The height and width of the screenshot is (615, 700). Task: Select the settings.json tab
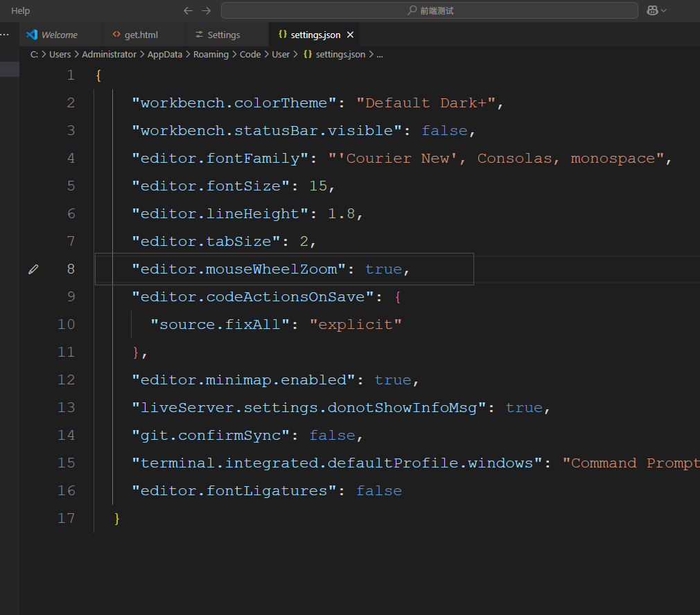[315, 35]
